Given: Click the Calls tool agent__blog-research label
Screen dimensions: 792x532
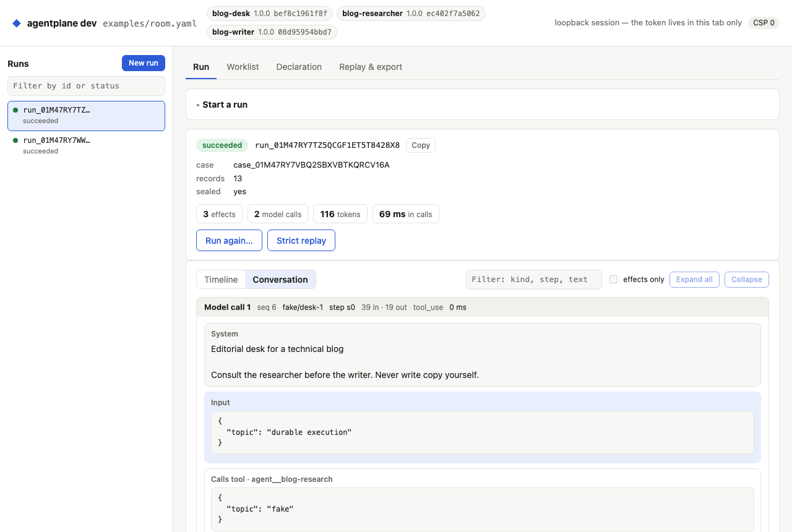Looking at the screenshot, I should tap(272, 479).
